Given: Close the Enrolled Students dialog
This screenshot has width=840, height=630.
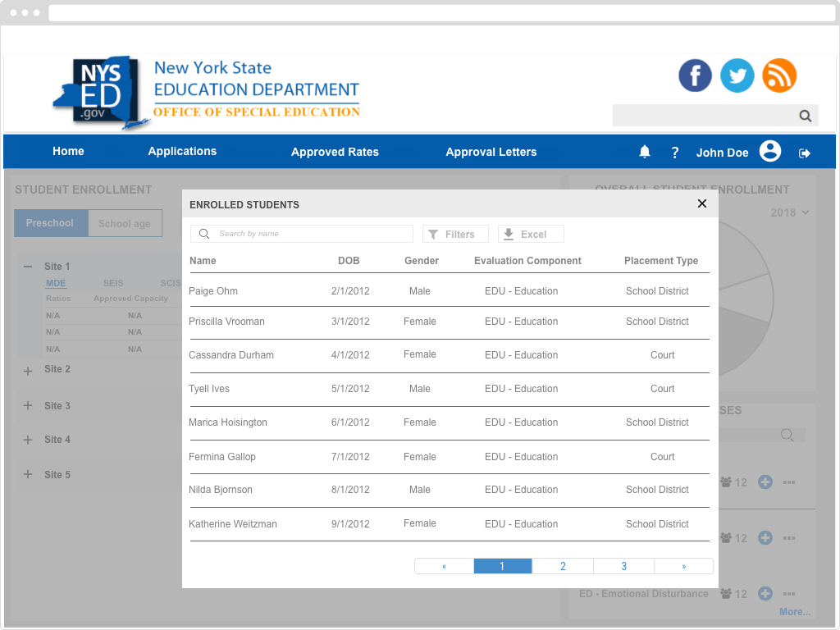Looking at the screenshot, I should [x=701, y=204].
